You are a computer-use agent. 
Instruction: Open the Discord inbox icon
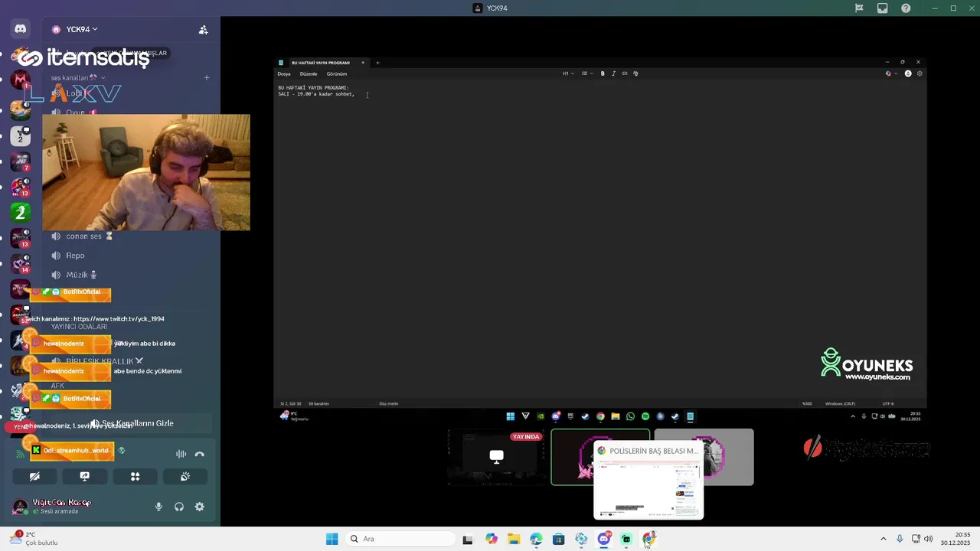click(x=883, y=8)
